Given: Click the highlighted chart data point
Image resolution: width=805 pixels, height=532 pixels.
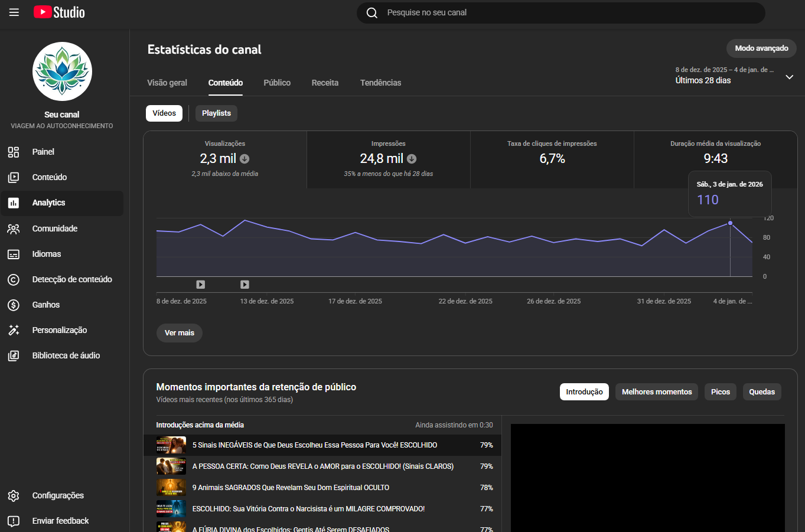Looking at the screenshot, I should pyautogui.click(x=731, y=223).
